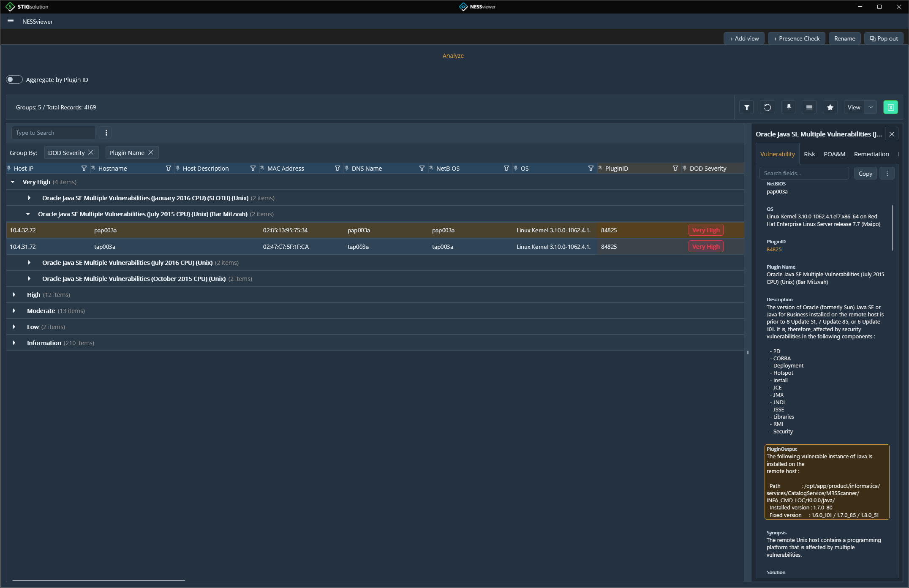Viewport: 909px width, 588px height.
Task: Open the grid filter tool
Action: pyautogui.click(x=747, y=107)
